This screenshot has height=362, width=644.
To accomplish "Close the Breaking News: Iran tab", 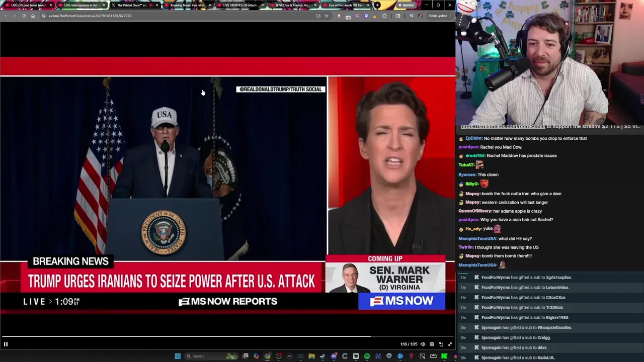I will pos(209,5).
